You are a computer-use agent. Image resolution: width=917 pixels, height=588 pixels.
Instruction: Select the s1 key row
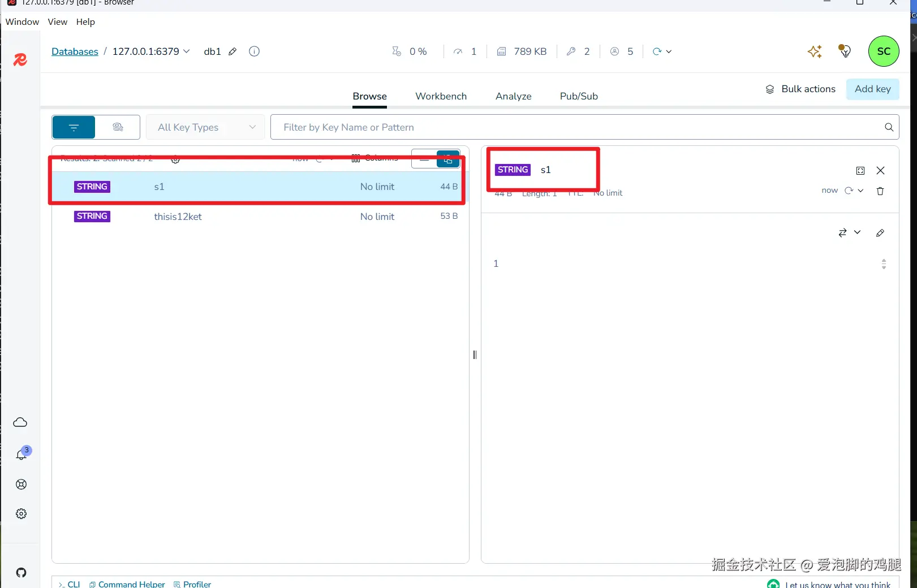(261, 187)
